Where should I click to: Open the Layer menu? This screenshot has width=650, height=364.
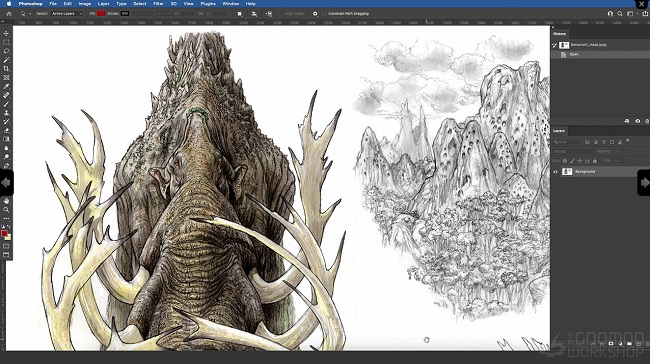103,4
